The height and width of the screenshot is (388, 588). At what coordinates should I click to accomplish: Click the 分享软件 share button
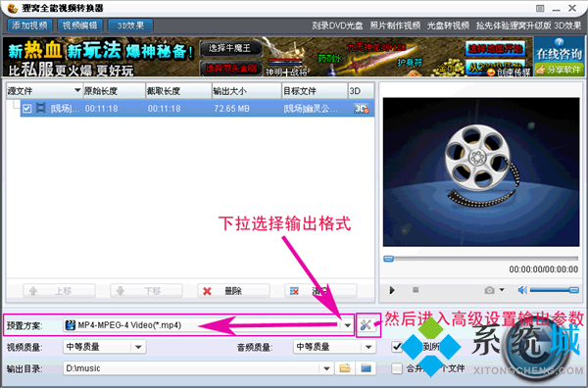pos(560,70)
